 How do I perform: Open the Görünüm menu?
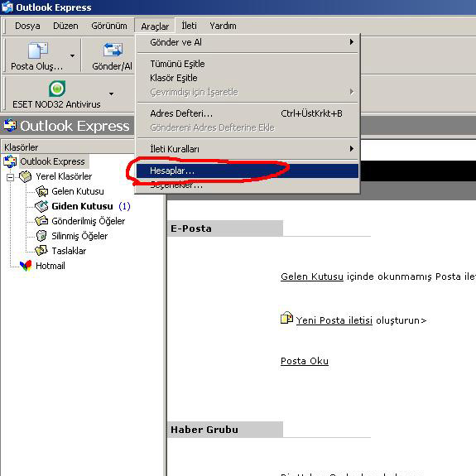click(109, 26)
